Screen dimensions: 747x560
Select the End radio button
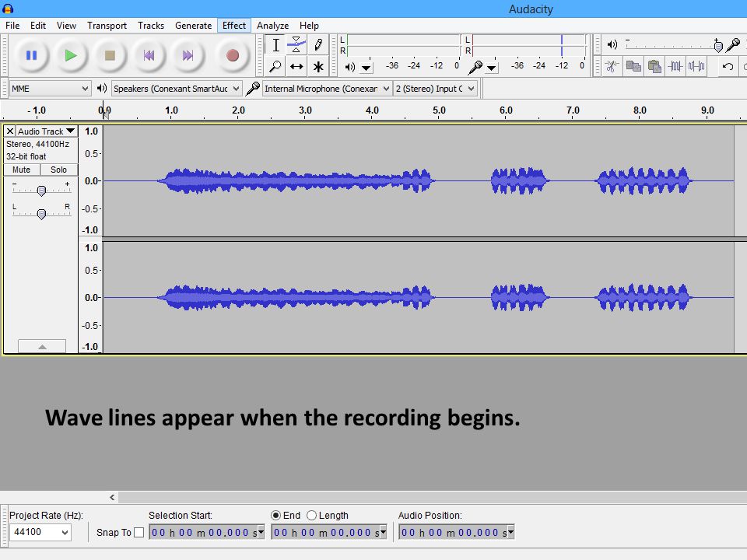pyautogui.click(x=275, y=515)
